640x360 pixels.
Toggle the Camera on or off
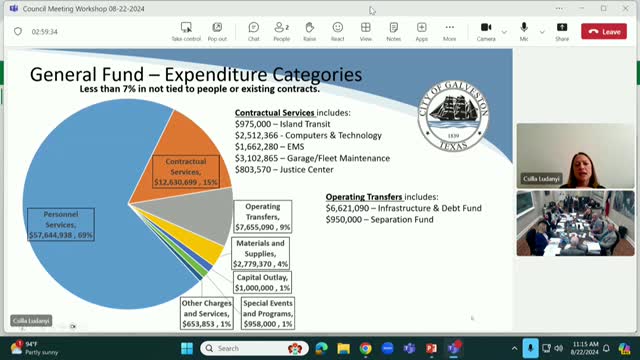click(486, 32)
